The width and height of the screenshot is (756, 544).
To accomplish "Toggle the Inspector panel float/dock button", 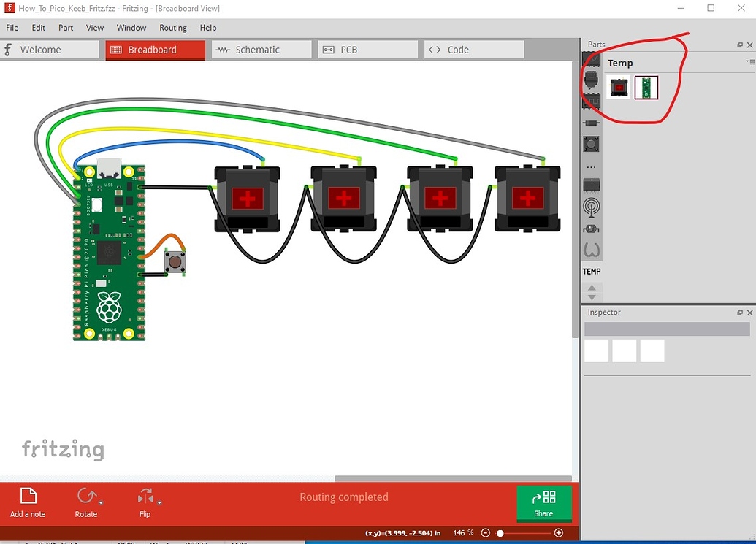I will (x=740, y=313).
